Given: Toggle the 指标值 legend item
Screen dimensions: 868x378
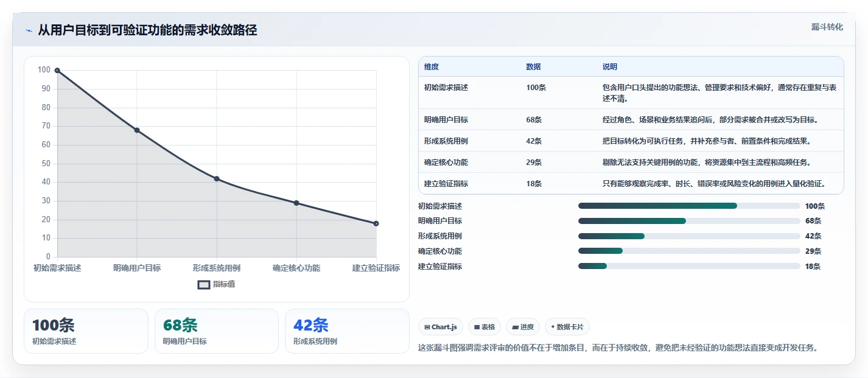Looking at the screenshot, I should pos(217,284).
